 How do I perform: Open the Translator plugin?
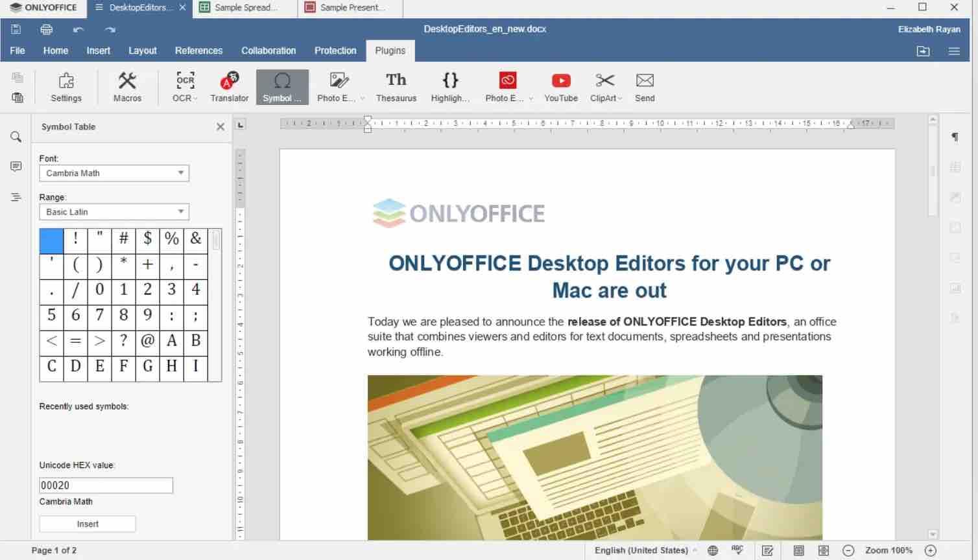tap(229, 87)
